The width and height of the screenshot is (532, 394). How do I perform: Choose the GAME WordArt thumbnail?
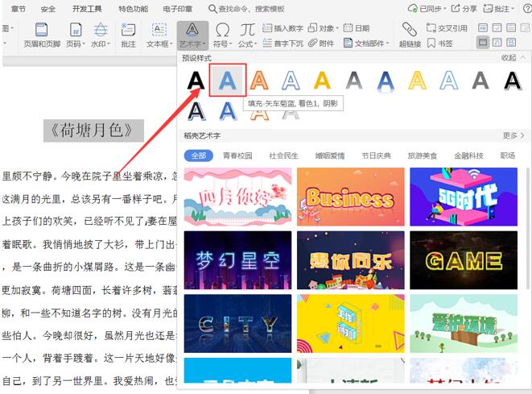(464, 260)
